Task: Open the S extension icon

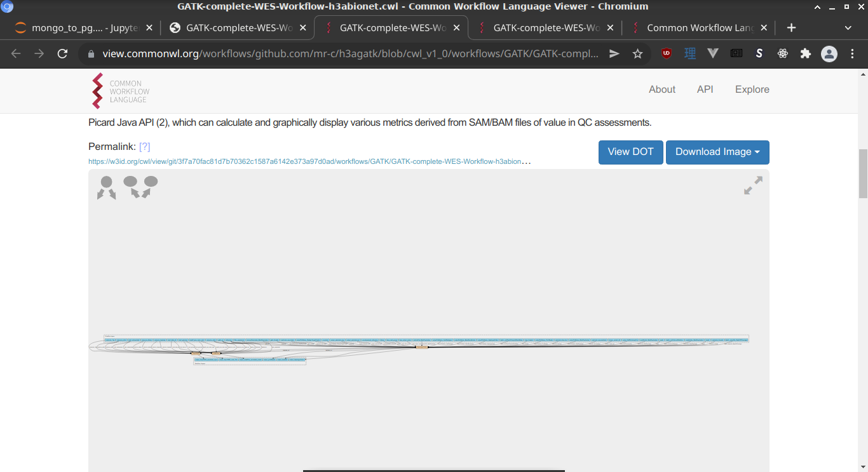Action: pos(759,54)
